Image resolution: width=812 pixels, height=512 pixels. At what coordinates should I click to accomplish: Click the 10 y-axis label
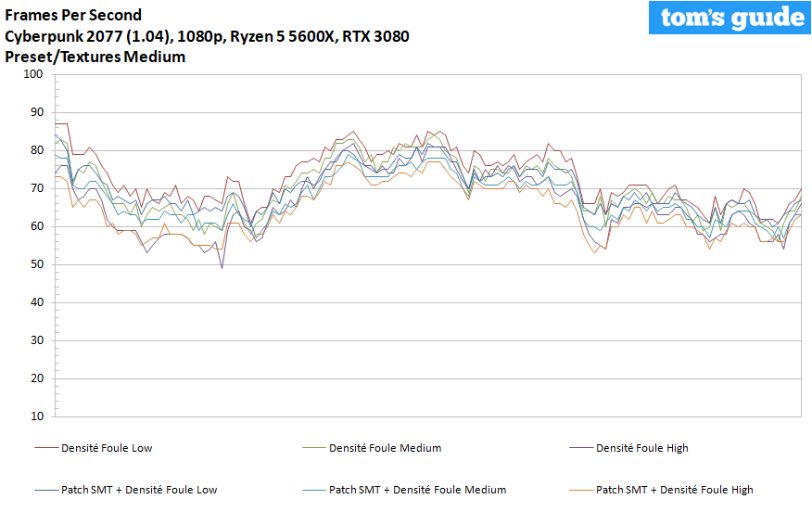point(37,416)
